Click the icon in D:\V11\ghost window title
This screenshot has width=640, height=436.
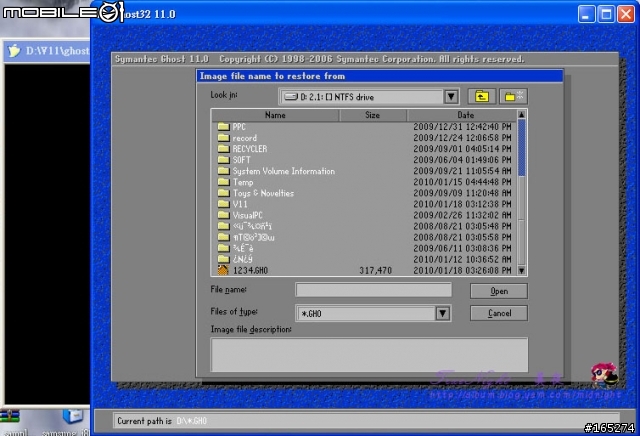(x=14, y=51)
